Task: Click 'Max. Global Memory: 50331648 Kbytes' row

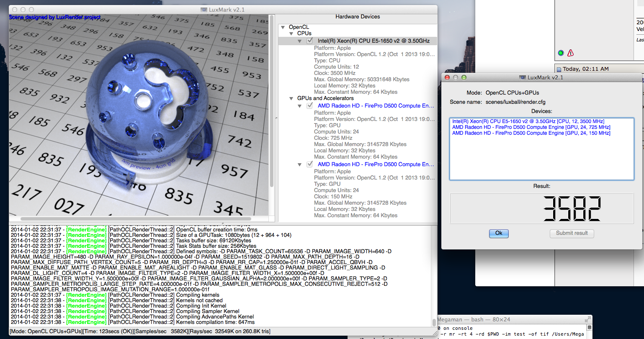Action: point(362,79)
